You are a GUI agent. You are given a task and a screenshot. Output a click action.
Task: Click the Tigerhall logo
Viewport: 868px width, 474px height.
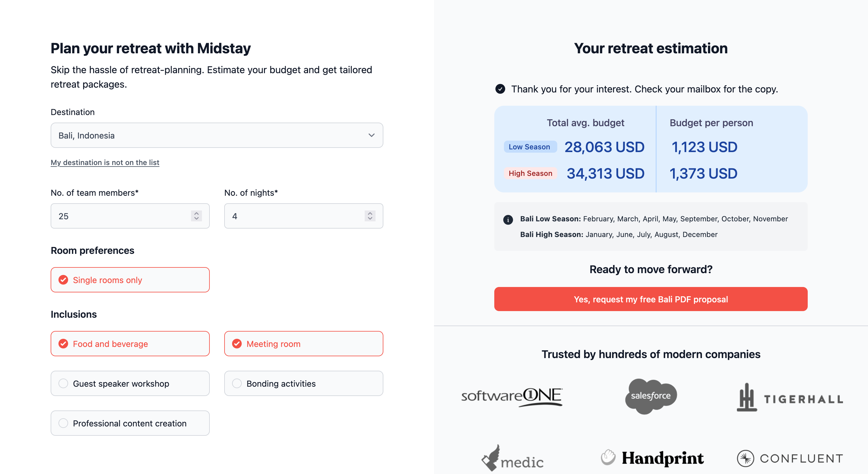[x=790, y=397]
